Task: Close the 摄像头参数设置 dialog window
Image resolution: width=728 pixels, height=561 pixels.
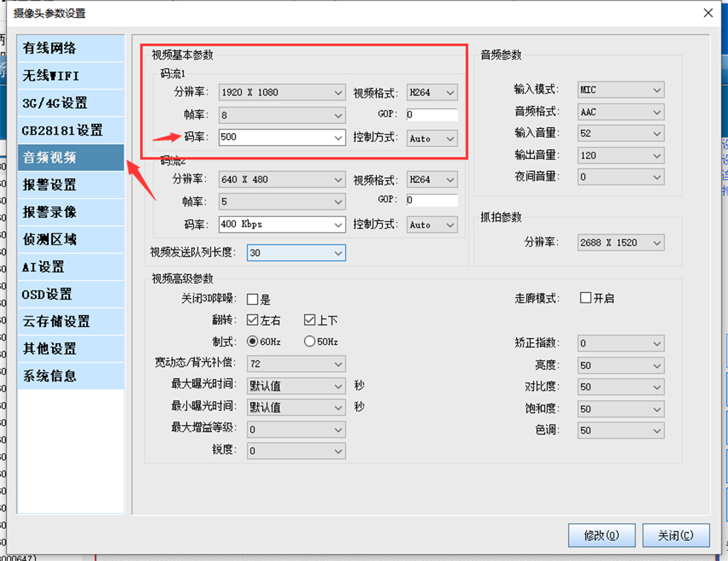Action: coord(708,13)
